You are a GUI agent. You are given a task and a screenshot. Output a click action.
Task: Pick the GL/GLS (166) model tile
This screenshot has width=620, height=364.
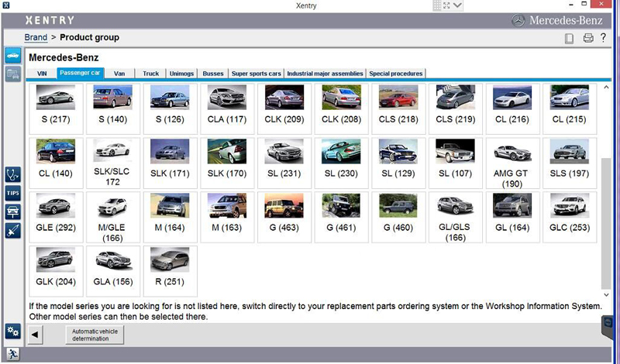(x=456, y=217)
